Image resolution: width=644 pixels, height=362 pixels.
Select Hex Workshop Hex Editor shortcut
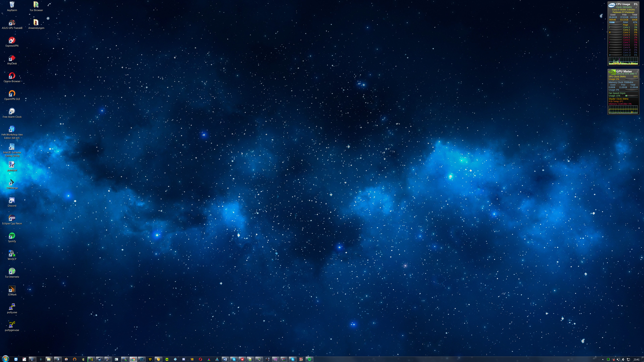[x=12, y=132]
